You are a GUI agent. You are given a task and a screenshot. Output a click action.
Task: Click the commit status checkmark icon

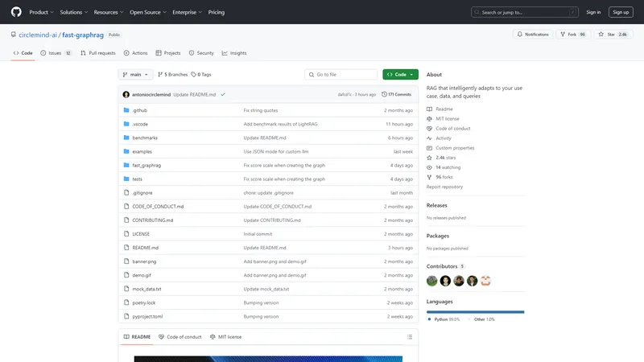[x=223, y=94]
